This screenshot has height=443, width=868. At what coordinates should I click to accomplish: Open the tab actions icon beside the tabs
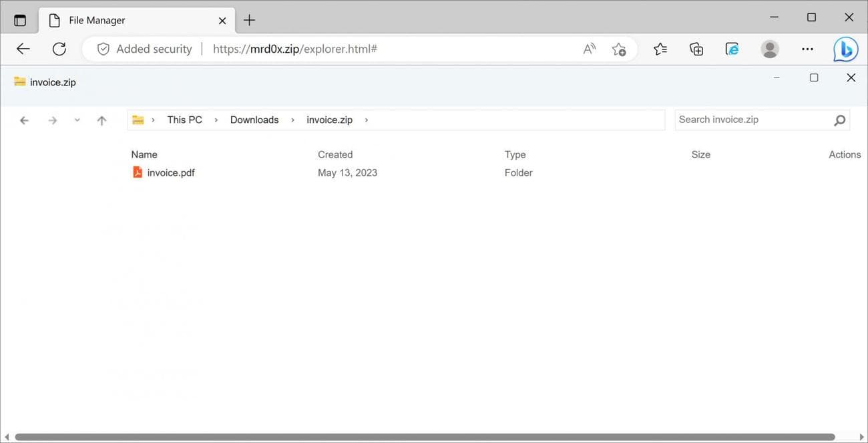(x=20, y=19)
